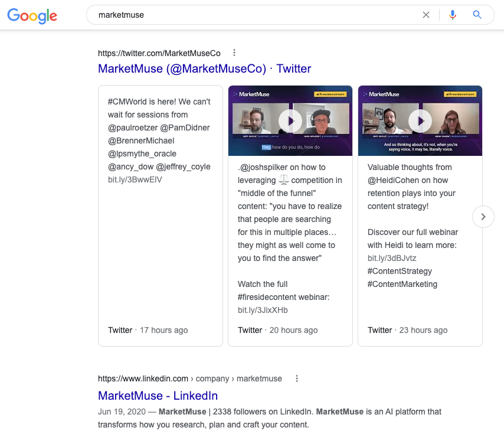Open the MarketMuse - LinkedIn result

pos(158,396)
